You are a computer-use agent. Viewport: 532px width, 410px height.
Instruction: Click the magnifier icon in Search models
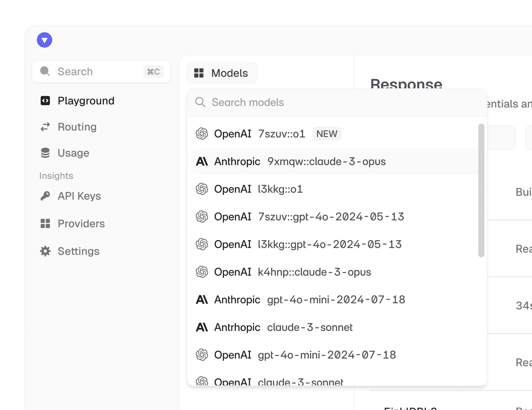(200, 102)
